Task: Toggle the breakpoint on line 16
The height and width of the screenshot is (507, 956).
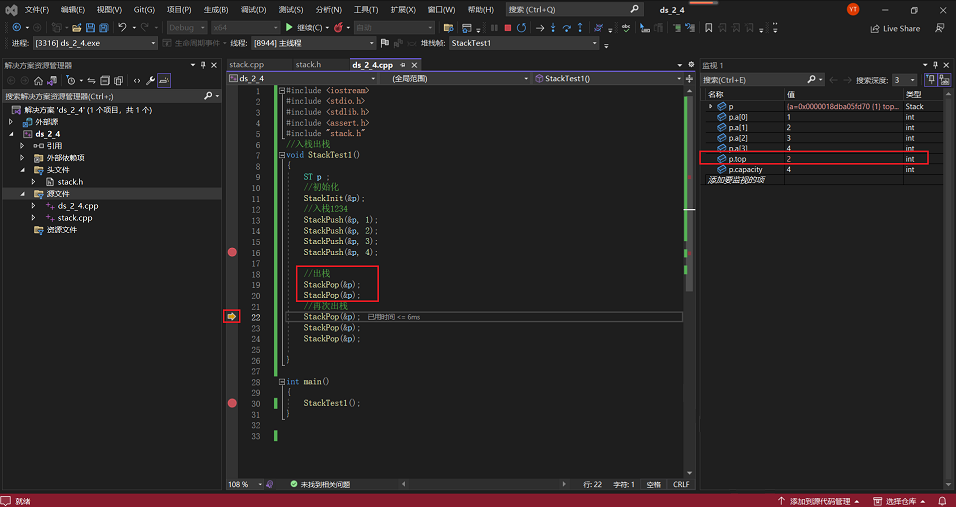Action: 232,252
